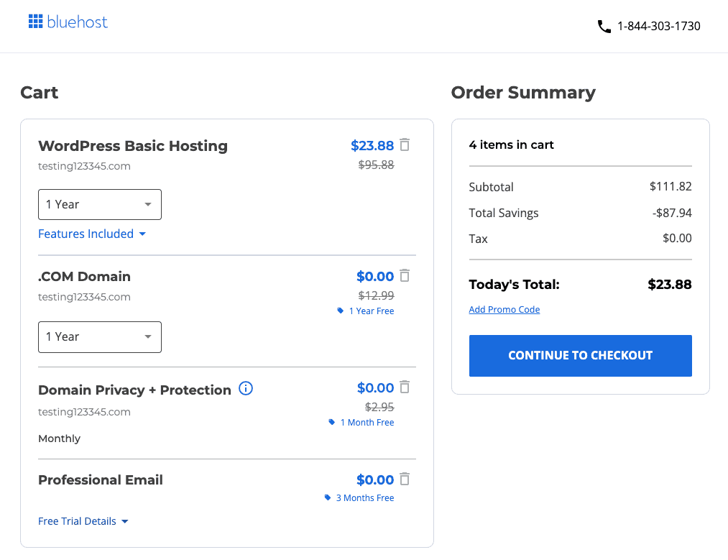The width and height of the screenshot is (728, 560).
Task: Open .COM Domain term dropdown
Action: coord(100,337)
